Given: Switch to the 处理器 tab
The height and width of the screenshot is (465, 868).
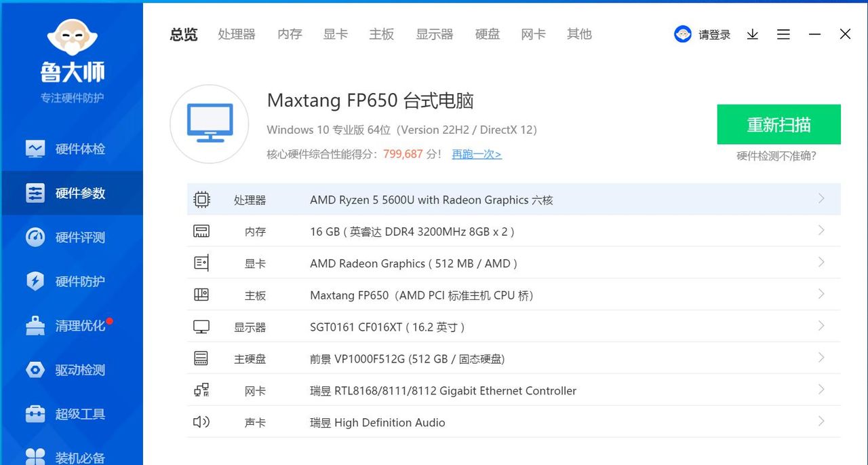Looking at the screenshot, I should (x=237, y=34).
